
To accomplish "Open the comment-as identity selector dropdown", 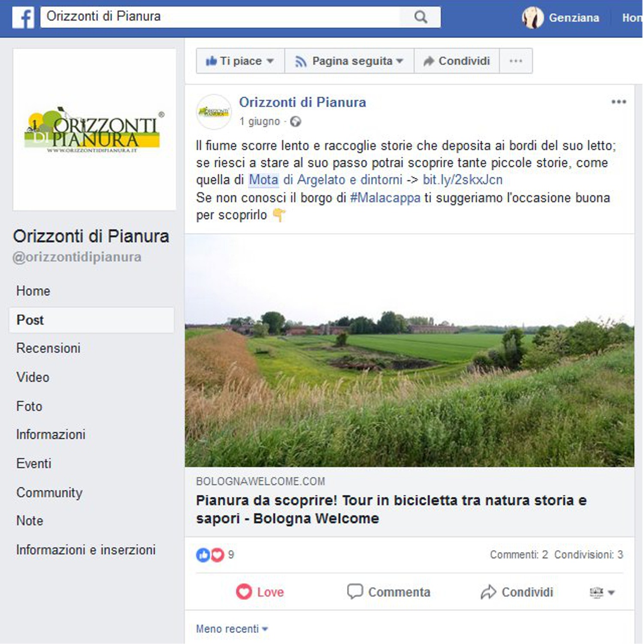I will click(x=602, y=593).
